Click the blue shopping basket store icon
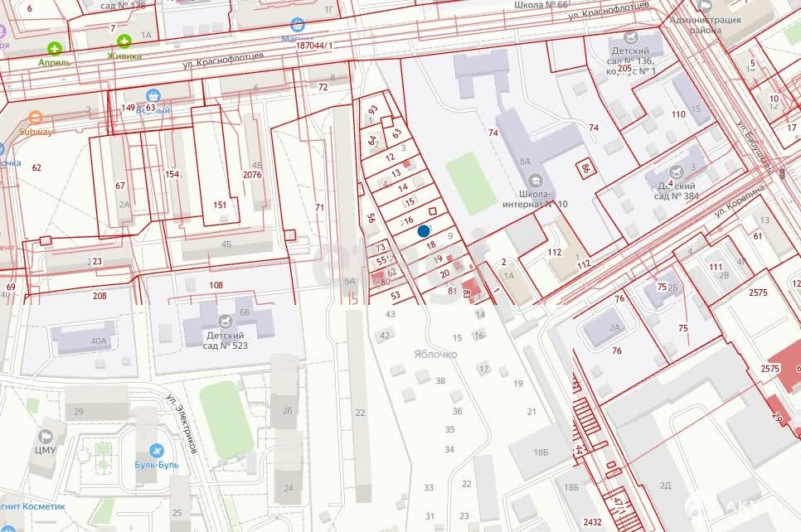The image size is (801, 532). tap(153, 96)
